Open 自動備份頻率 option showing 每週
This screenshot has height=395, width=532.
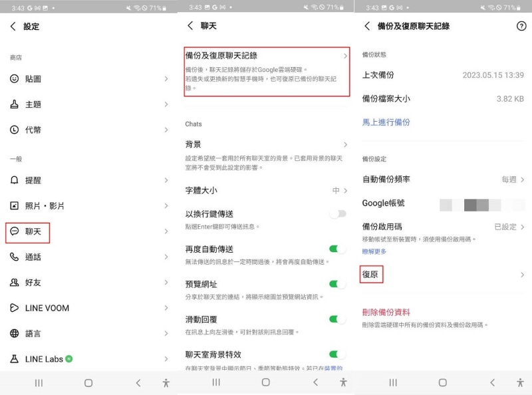click(513, 180)
